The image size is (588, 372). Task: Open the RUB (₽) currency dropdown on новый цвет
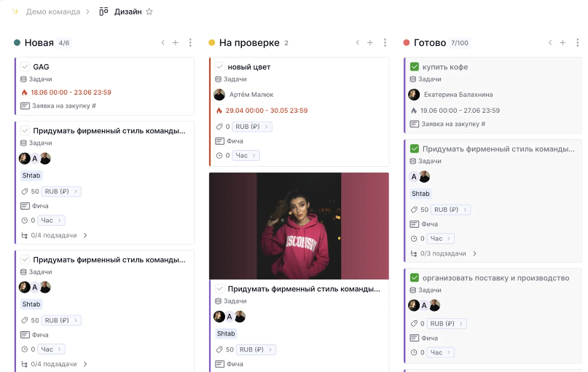[252, 127]
